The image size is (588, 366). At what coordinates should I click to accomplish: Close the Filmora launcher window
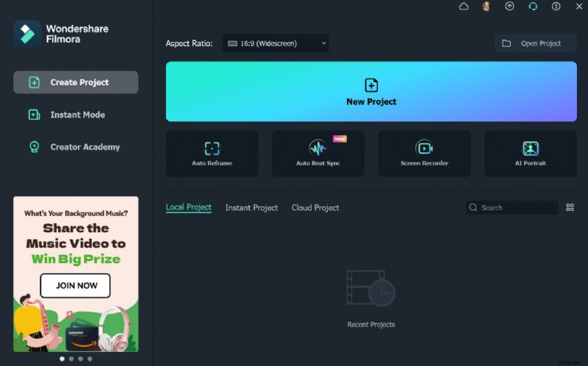click(x=579, y=7)
